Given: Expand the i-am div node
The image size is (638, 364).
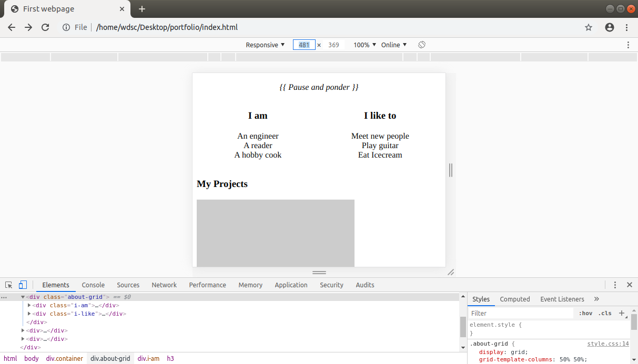Looking at the screenshot, I should pyautogui.click(x=29, y=305).
